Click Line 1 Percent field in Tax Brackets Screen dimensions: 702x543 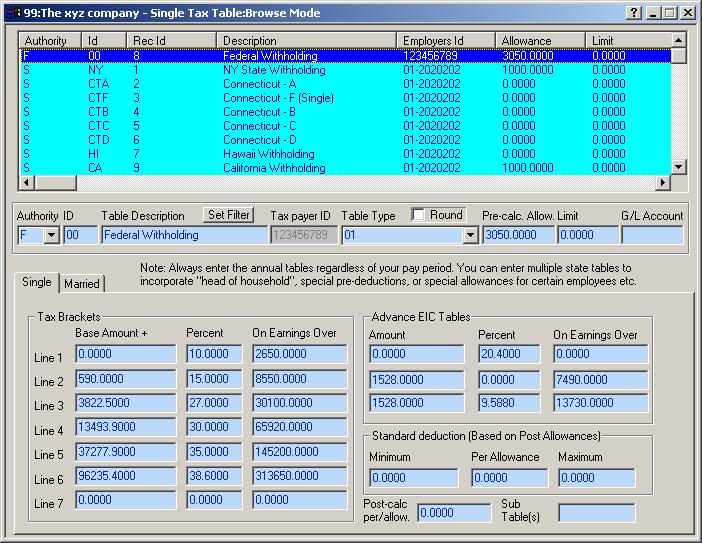click(x=213, y=355)
